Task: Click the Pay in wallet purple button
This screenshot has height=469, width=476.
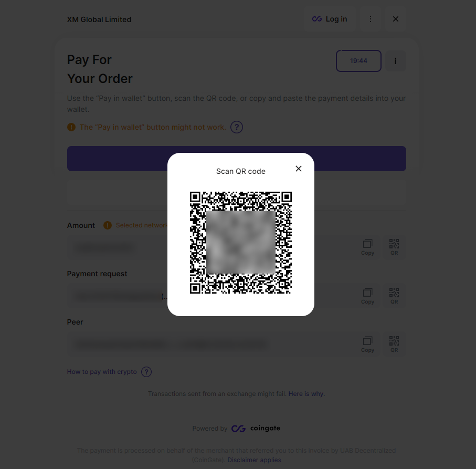Action: 237,159
